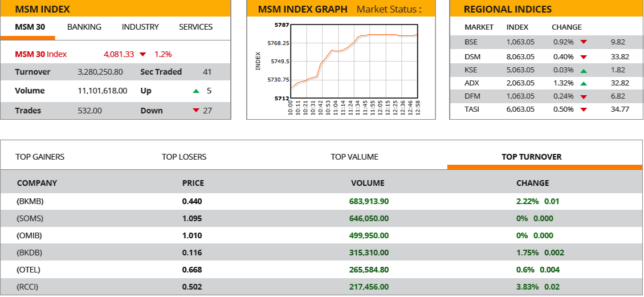Image resolution: width=644 pixels, height=297 pixels.
Task: Click the DFM market name
Action: point(472,96)
